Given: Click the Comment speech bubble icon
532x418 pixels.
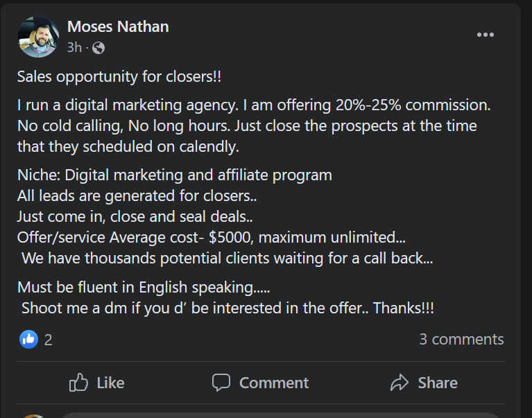Looking at the screenshot, I should (x=221, y=382).
